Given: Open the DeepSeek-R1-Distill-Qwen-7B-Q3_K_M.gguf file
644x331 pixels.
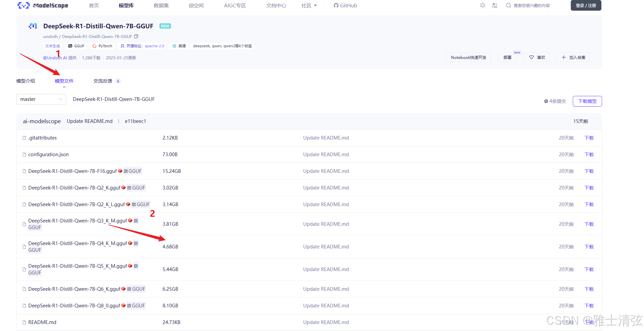Looking at the screenshot, I should coord(78,221).
